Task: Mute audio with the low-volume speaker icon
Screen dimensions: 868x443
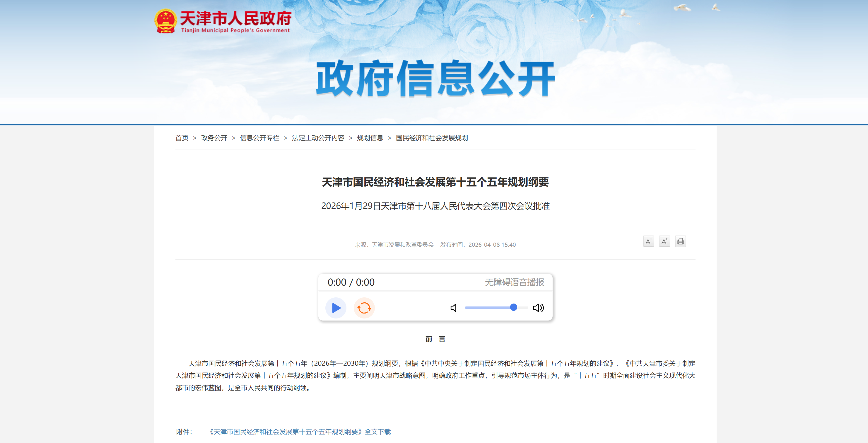Action: 454,308
